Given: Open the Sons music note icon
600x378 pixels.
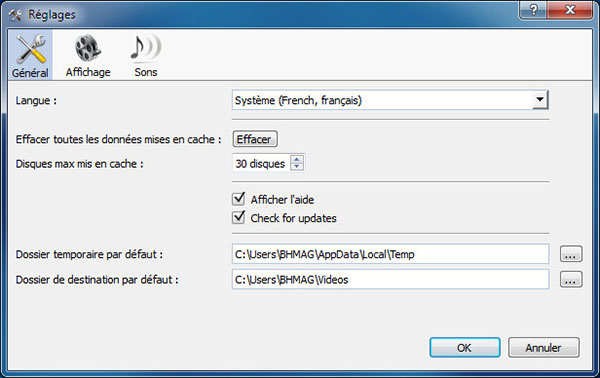Looking at the screenshot, I should coord(145,47).
